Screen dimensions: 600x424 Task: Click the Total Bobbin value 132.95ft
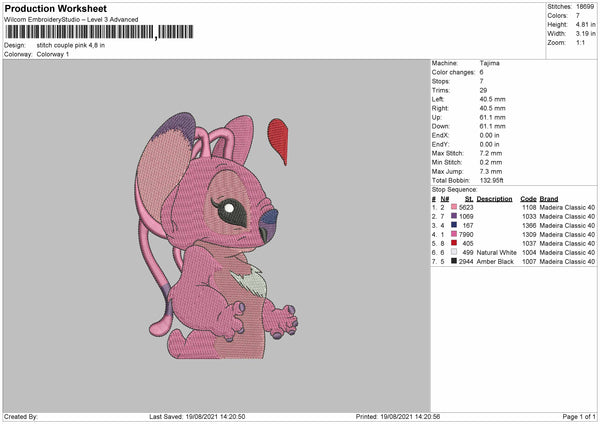(x=492, y=181)
